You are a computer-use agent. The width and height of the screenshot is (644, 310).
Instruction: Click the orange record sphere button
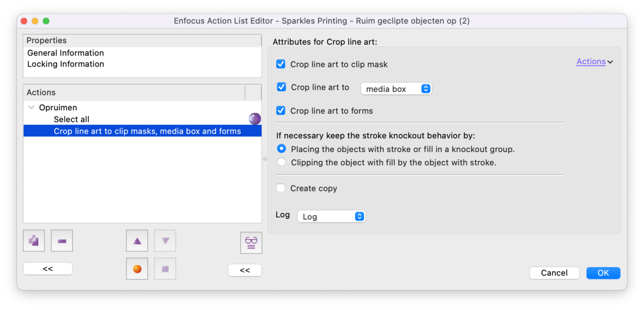137,269
